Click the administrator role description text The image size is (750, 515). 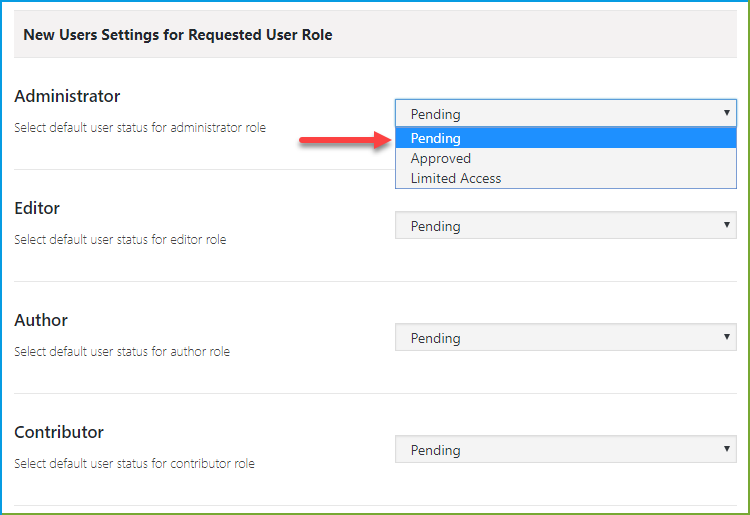140,128
